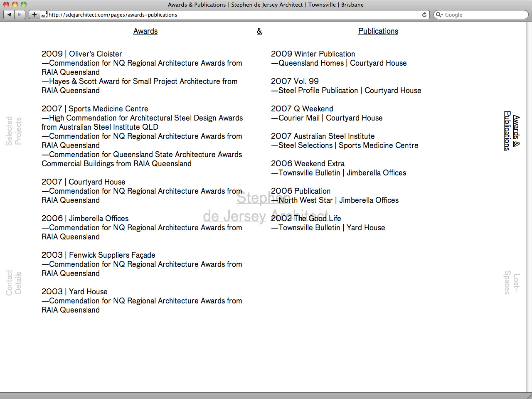
Task: Add bookmark with the plus button
Action: point(34,15)
